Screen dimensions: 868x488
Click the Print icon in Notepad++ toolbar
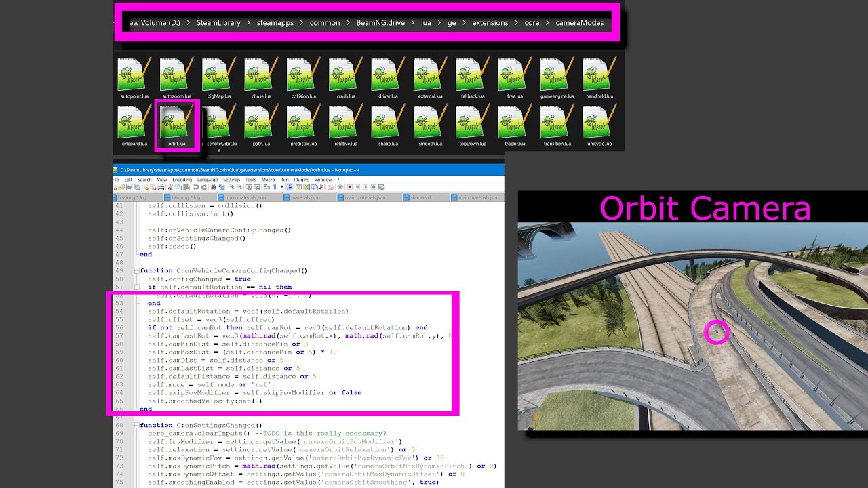(161, 187)
